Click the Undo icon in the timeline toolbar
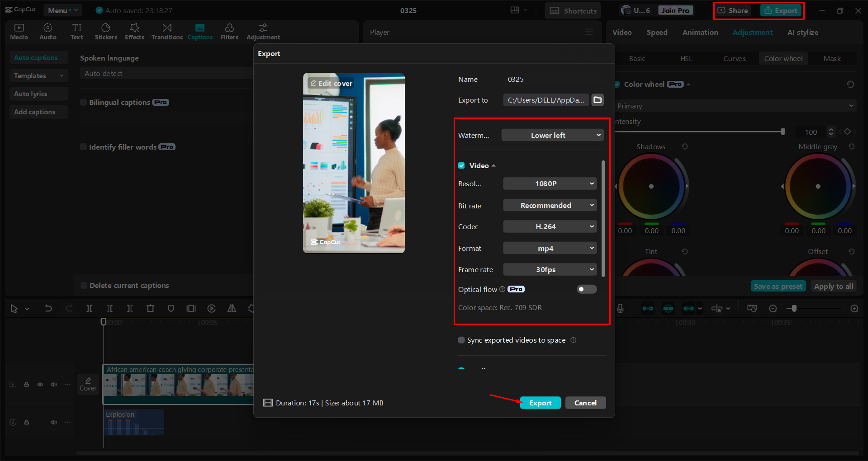 click(48, 308)
